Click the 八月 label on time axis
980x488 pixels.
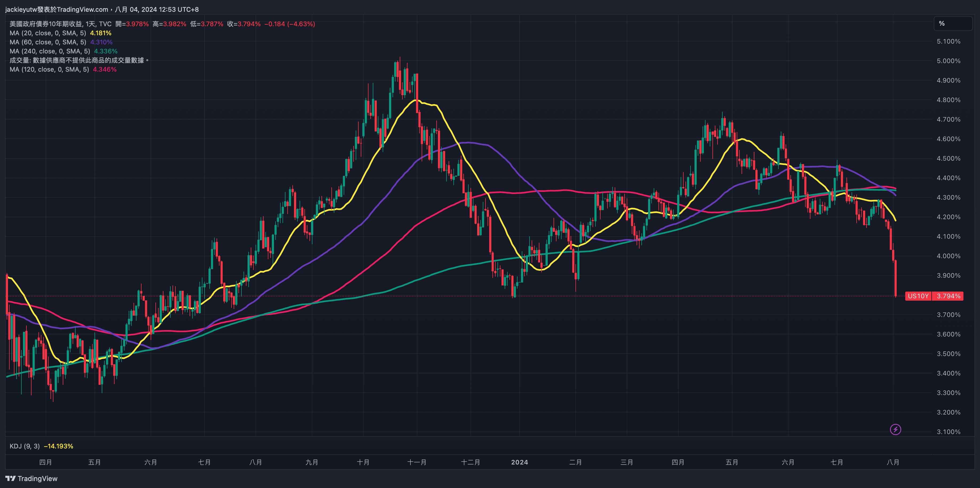(x=892, y=462)
